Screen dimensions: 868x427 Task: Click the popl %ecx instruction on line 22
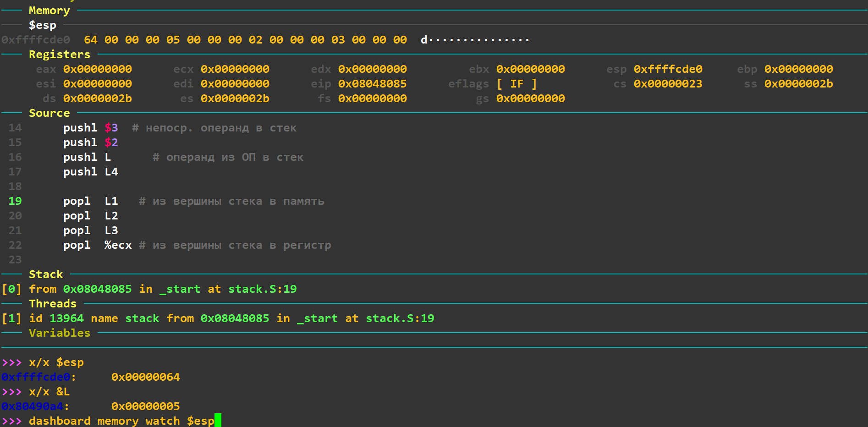(x=97, y=245)
